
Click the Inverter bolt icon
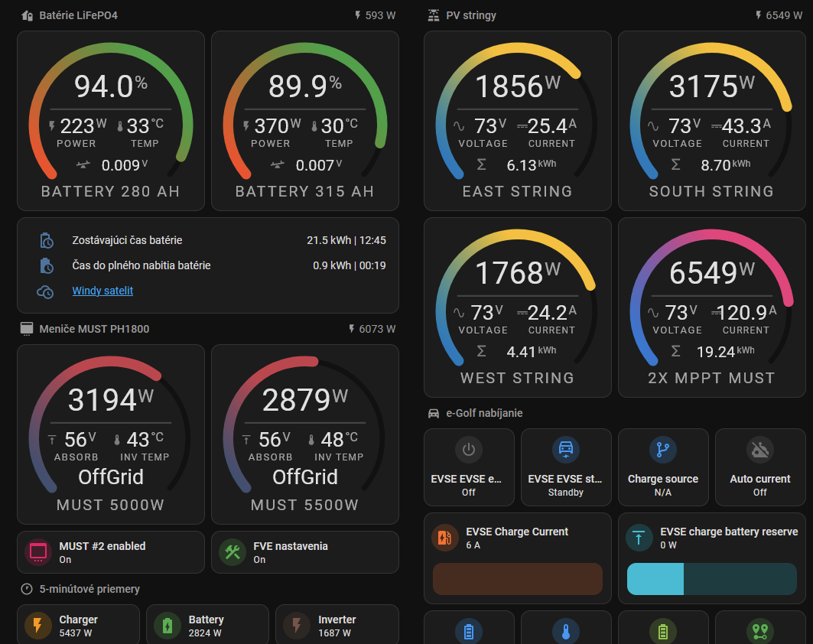pyautogui.click(x=297, y=626)
